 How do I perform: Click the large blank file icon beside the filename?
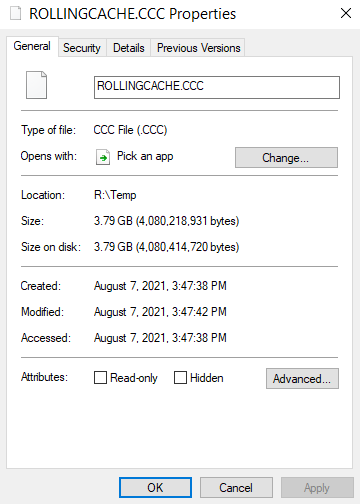click(37, 85)
